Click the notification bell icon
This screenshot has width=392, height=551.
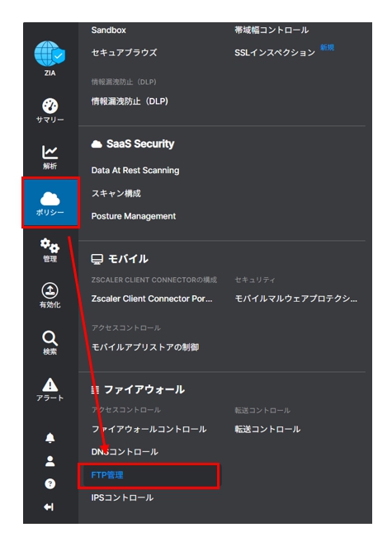[x=50, y=438]
